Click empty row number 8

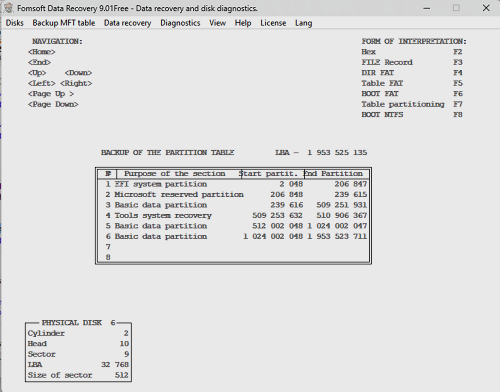(x=108, y=257)
